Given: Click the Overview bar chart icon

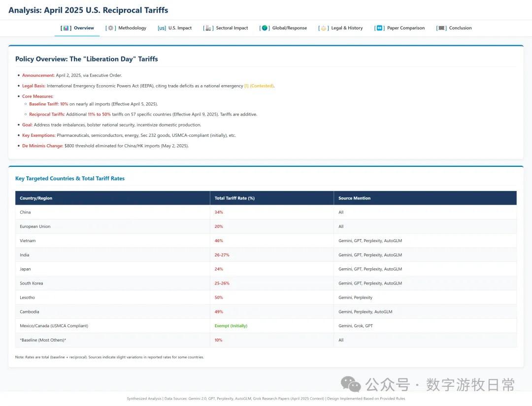Looking at the screenshot, I should pos(66,28).
